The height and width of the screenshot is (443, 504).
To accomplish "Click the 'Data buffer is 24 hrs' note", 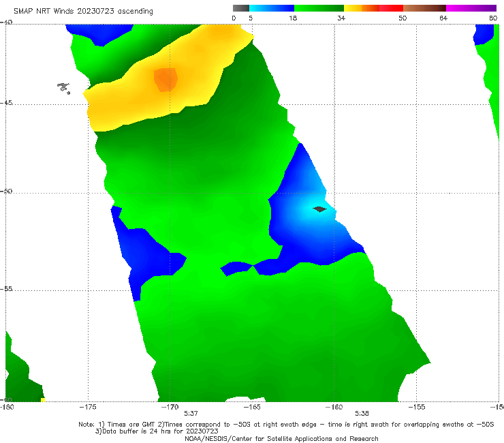I will point(157,431).
